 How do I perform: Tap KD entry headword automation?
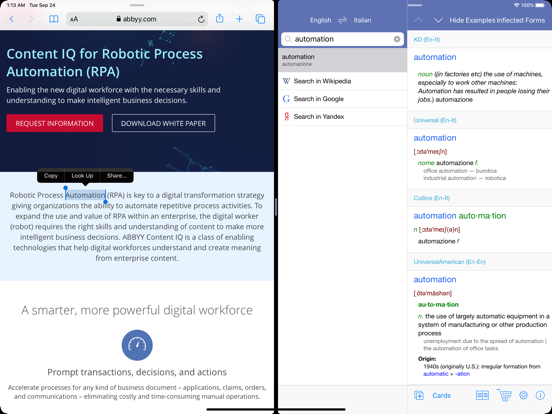tap(435, 57)
